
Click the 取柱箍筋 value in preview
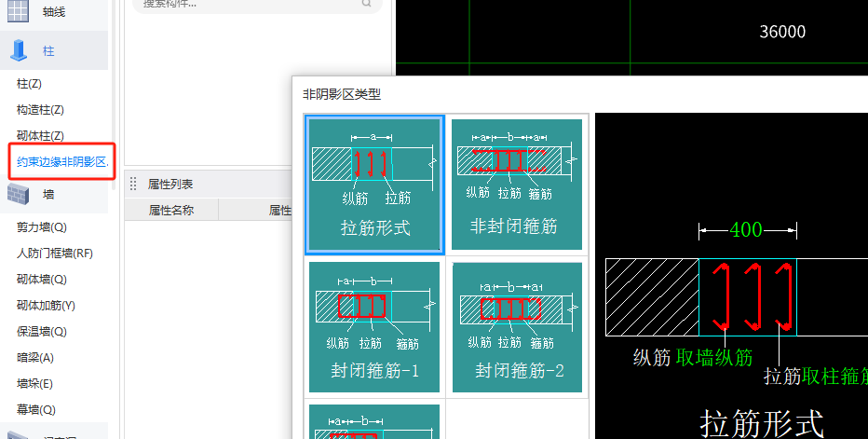834,377
